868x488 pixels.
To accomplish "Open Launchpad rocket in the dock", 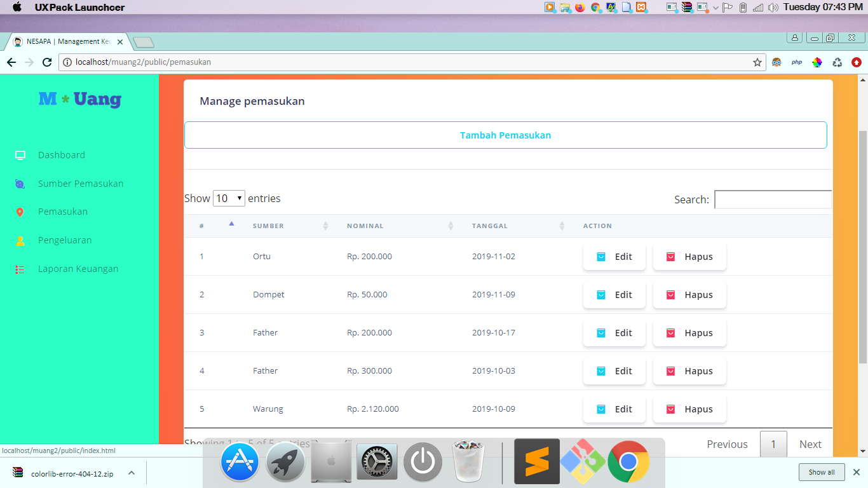I will (285, 462).
